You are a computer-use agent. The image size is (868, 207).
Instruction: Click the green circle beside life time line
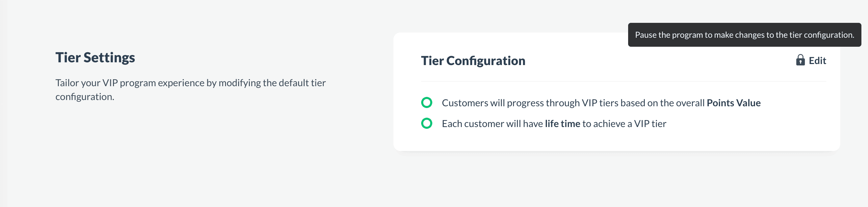[x=426, y=123]
